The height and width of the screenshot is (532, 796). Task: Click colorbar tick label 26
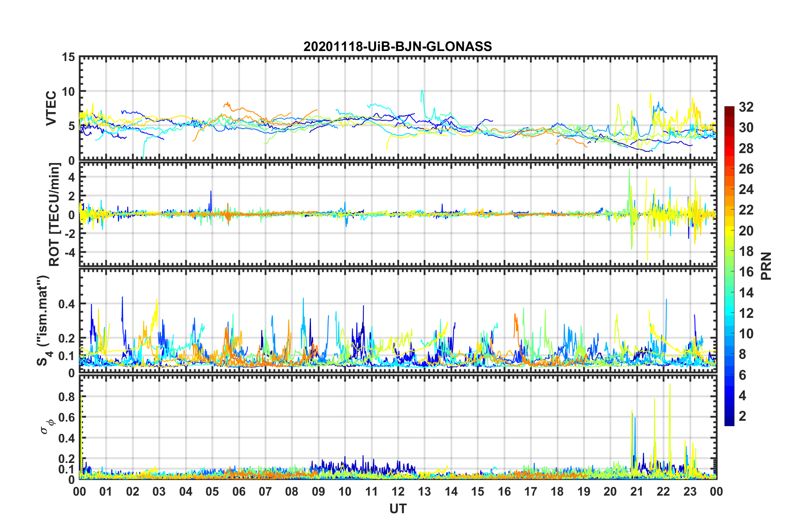(x=746, y=169)
